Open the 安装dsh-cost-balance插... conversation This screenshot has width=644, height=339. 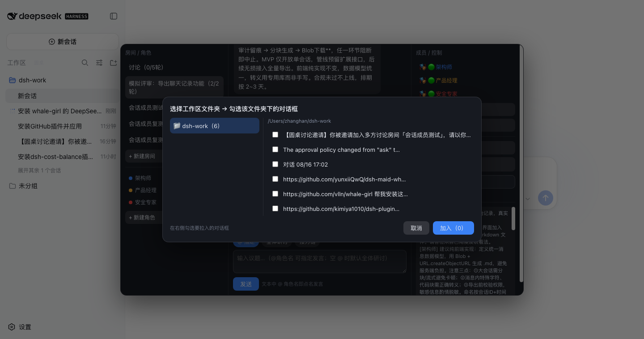coord(63,157)
